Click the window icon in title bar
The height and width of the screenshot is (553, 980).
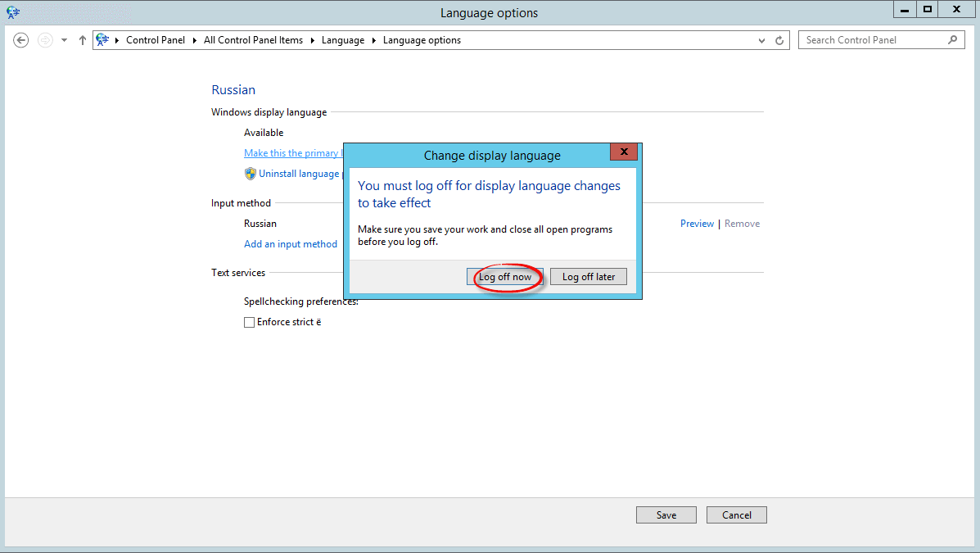13,12
